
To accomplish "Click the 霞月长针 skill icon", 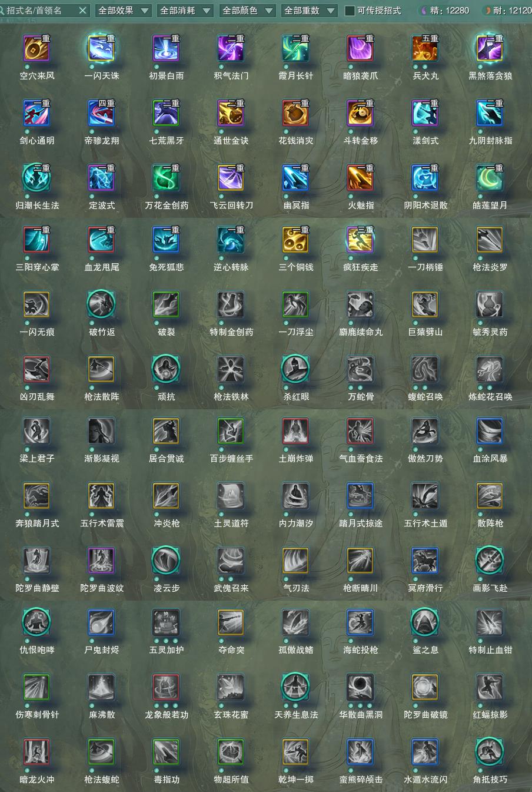I will [x=295, y=49].
